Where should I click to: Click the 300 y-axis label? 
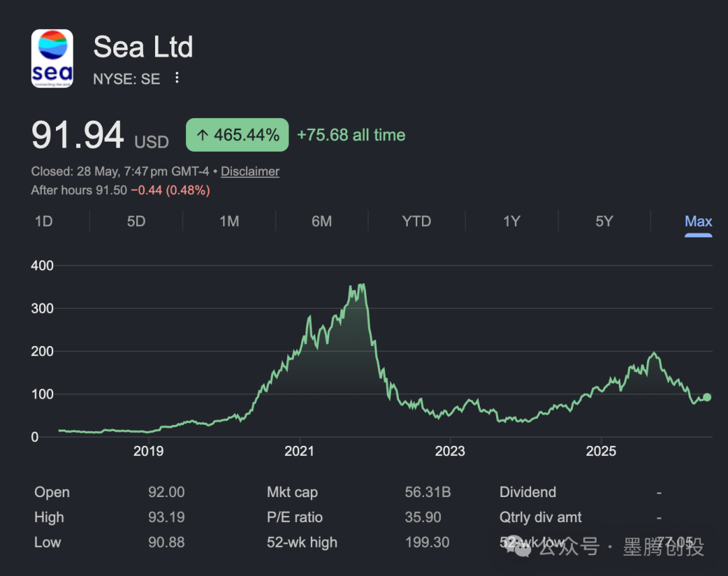[x=42, y=308]
